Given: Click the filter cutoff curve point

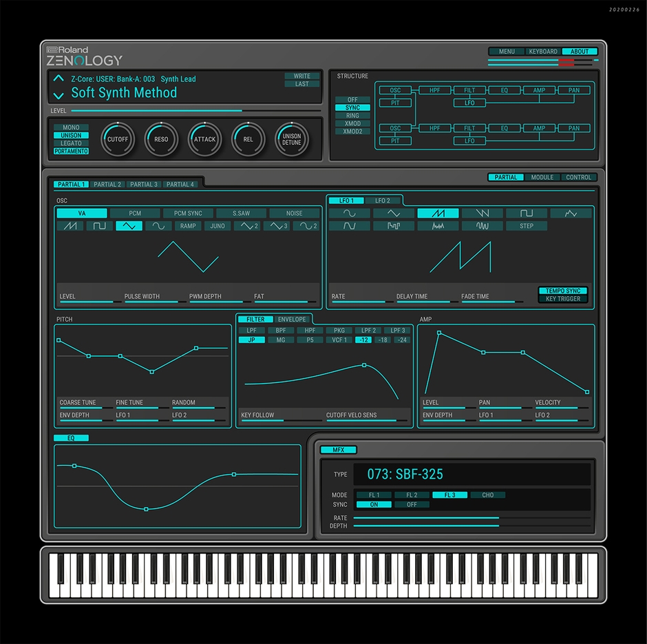Looking at the screenshot, I should 364,365.
